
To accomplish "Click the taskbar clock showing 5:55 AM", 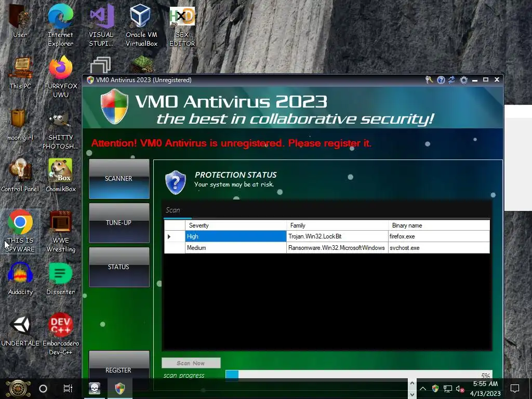I will pyautogui.click(x=486, y=389).
